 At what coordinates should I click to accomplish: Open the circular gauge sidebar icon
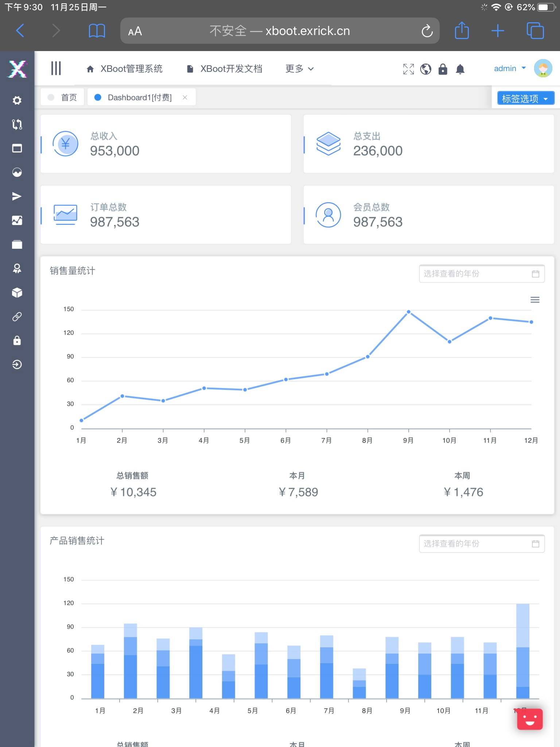pyautogui.click(x=17, y=172)
